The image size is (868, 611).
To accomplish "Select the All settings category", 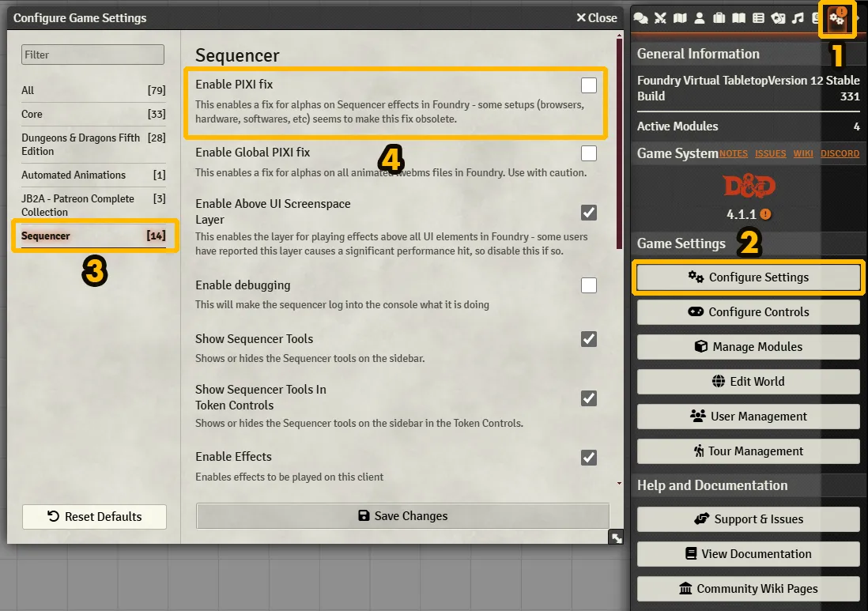I will pos(93,90).
